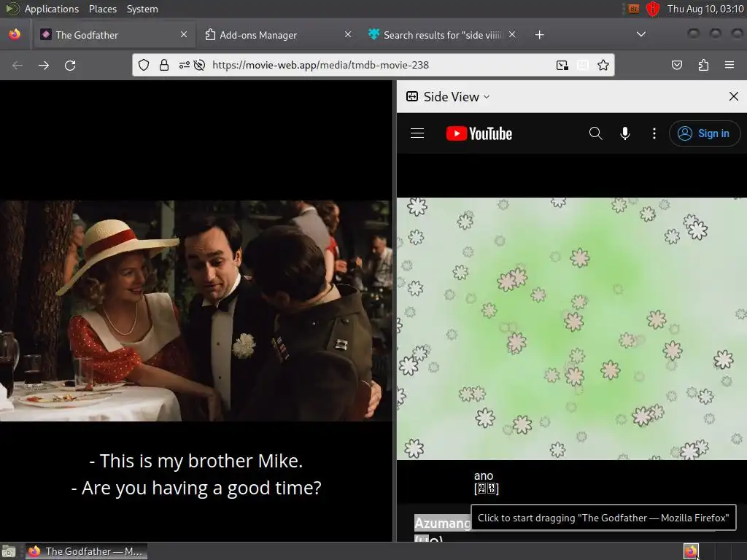The width and height of the screenshot is (747, 560).
Task: Open the System menu
Action: [x=142, y=9]
